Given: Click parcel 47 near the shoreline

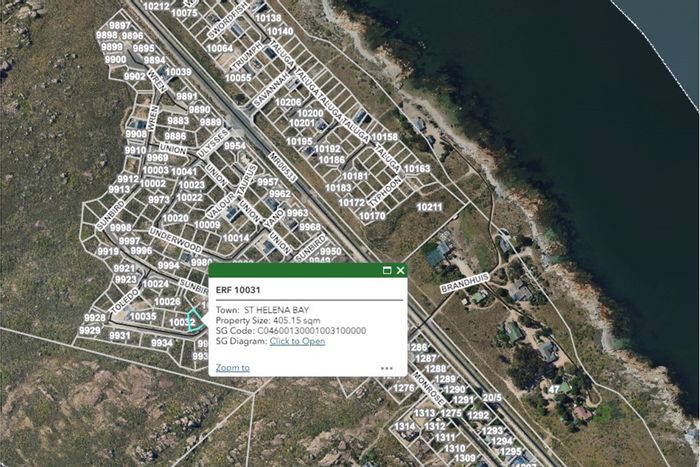Looking at the screenshot, I should tap(554, 389).
